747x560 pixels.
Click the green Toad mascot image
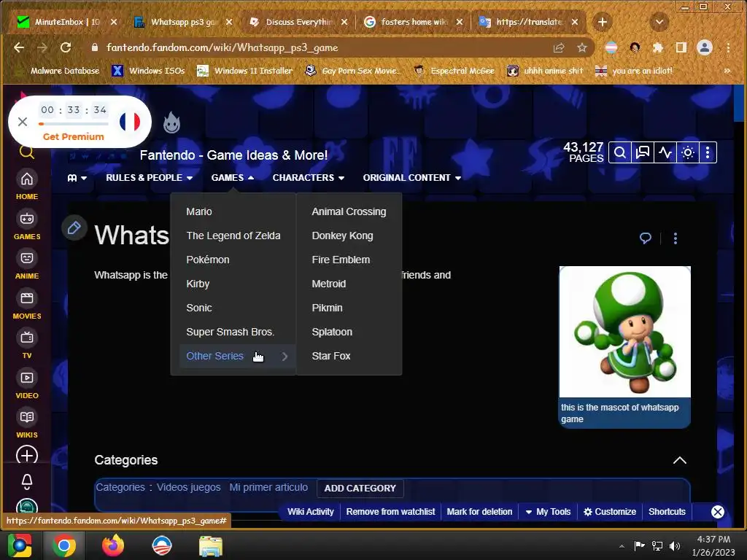pyautogui.click(x=624, y=332)
